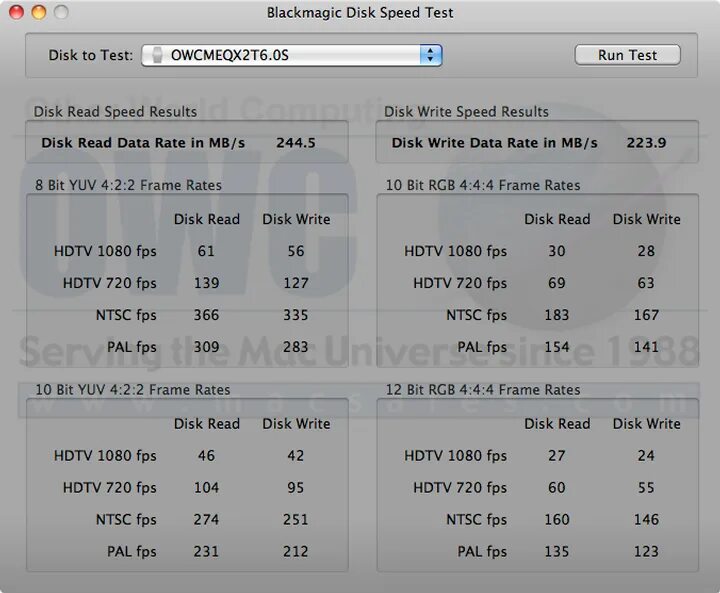Click 10 Bit RGB HDTV 1080 read value 30
The height and width of the screenshot is (593, 720).
point(557,251)
